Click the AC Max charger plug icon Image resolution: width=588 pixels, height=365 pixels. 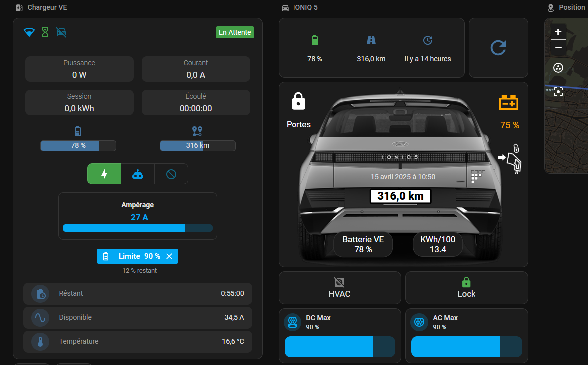tap(419, 322)
